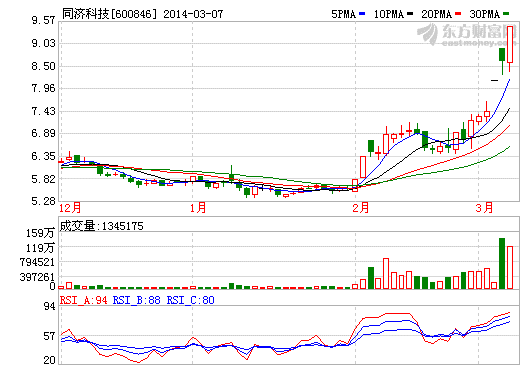Image resolution: width=520 pixels, height=365 pixels.
Task: Click the 794521 volume axis label
Action: 37,262
